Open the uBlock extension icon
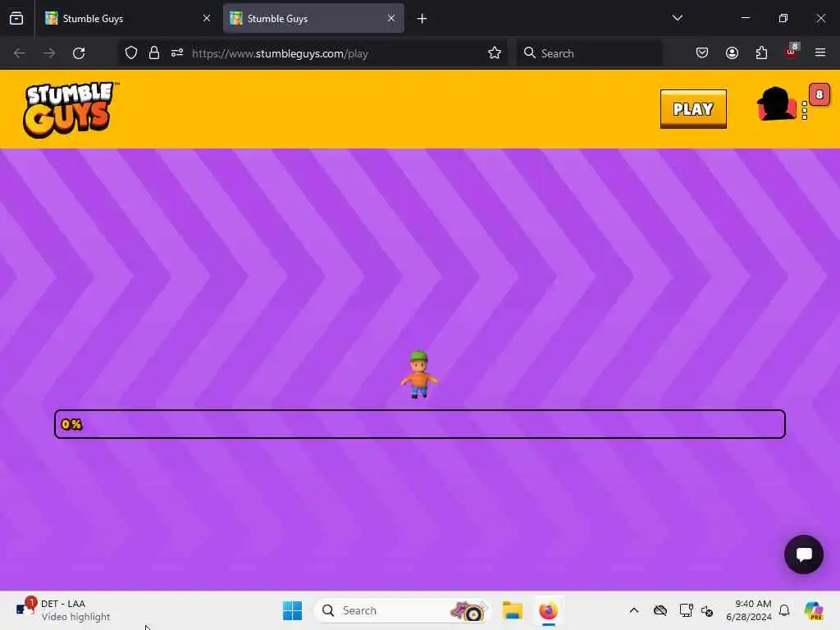 792,52
